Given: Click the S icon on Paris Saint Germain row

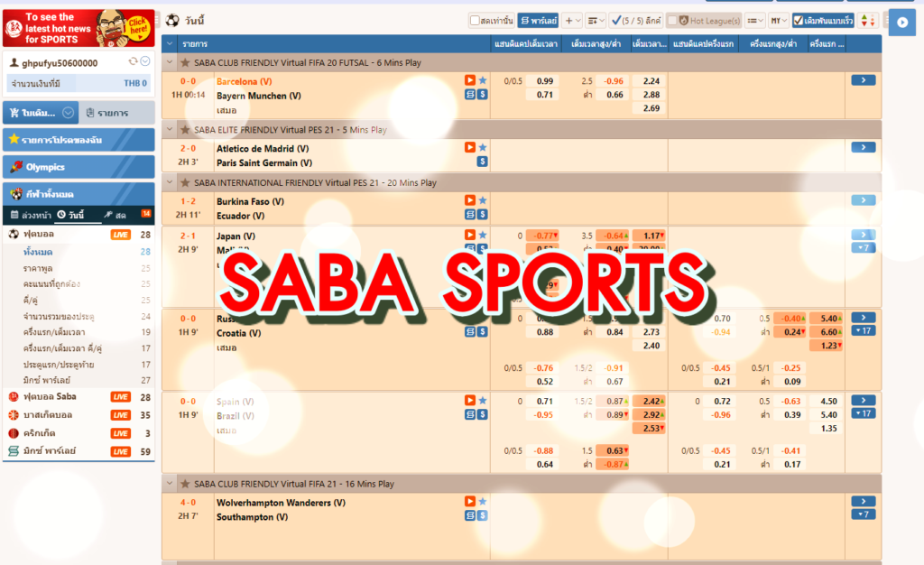Looking at the screenshot, I should (483, 162).
